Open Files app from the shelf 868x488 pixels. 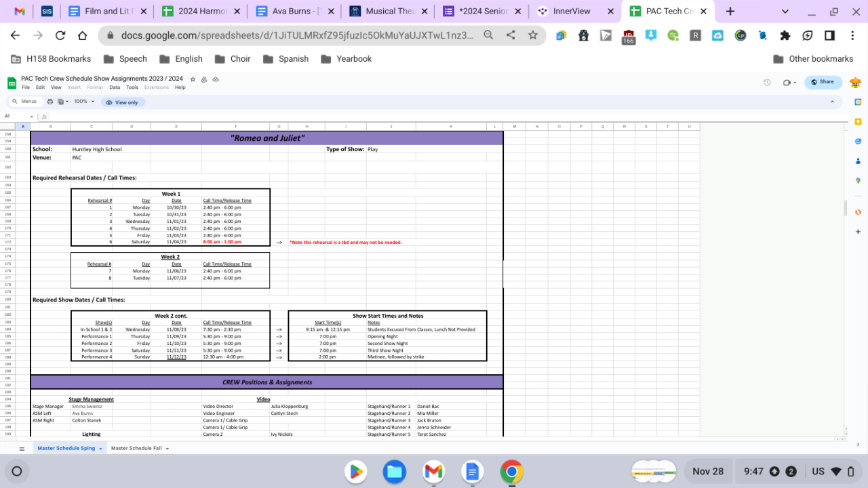394,471
